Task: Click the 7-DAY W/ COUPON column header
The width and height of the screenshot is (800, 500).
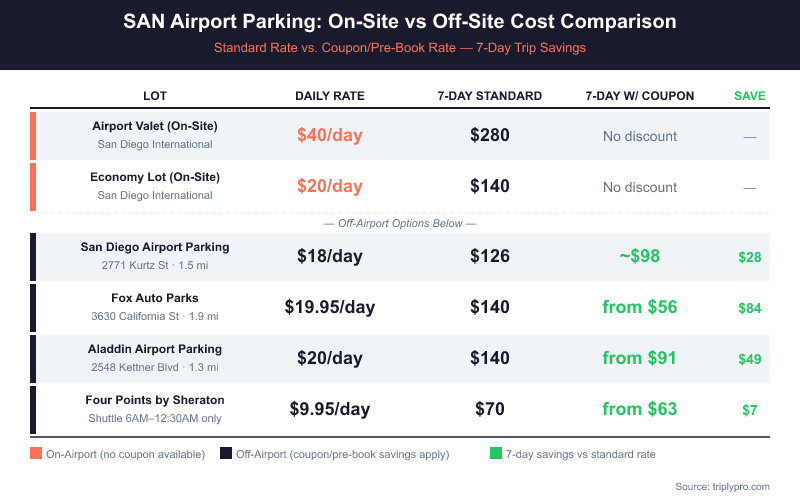Action: (x=640, y=96)
